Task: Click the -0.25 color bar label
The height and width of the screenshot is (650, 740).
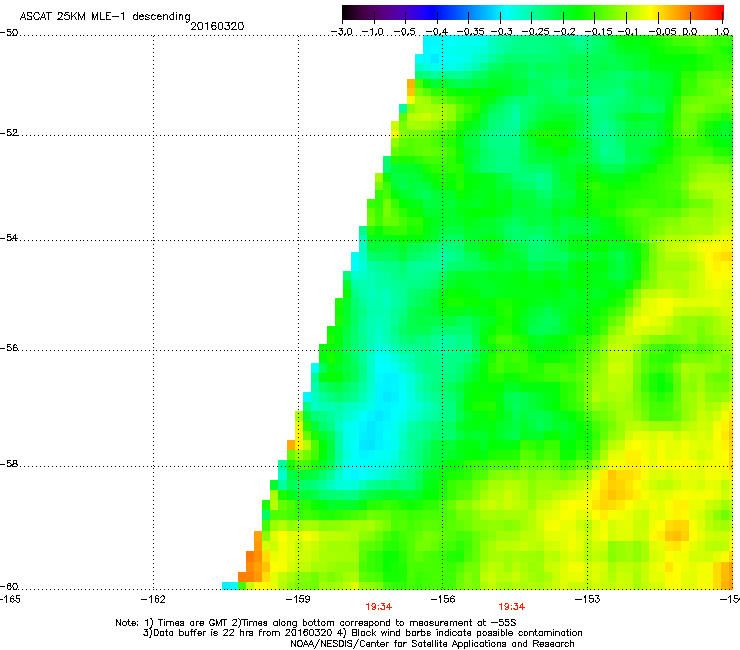Action: pyautogui.click(x=535, y=32)
